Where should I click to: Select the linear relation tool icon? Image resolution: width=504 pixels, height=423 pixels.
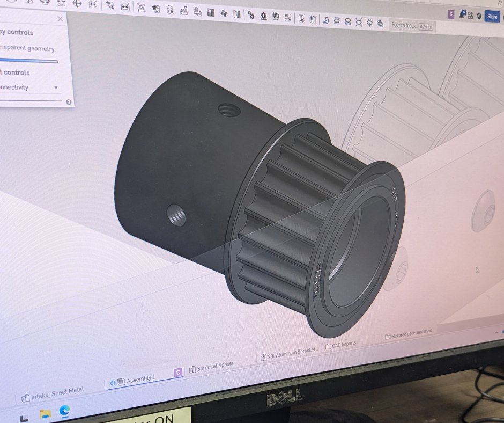point(288,17)
